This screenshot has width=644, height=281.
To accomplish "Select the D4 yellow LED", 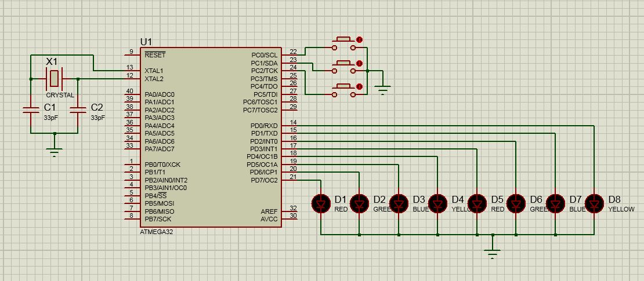I will click(438, 203).
